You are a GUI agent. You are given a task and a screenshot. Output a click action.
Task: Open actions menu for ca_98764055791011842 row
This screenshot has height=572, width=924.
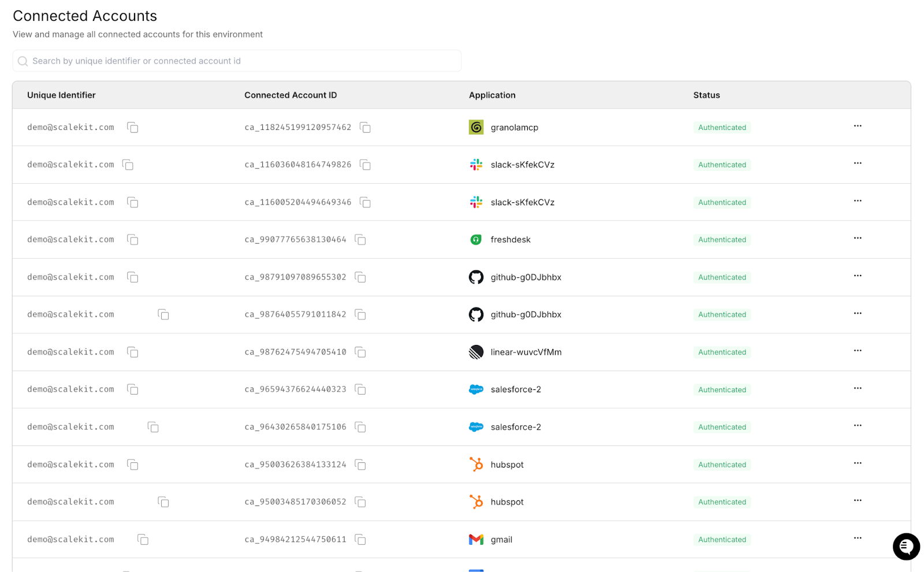coord(858,313)
